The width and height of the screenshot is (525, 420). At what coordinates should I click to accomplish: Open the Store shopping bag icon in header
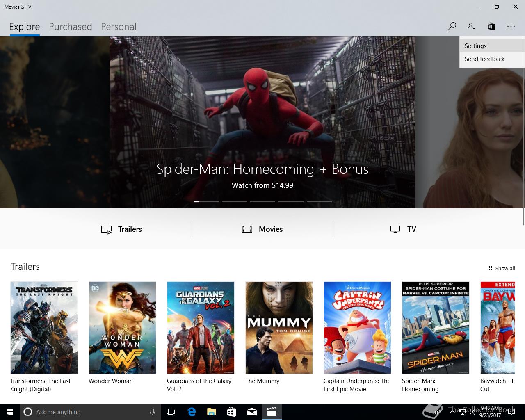click(491, 26)
